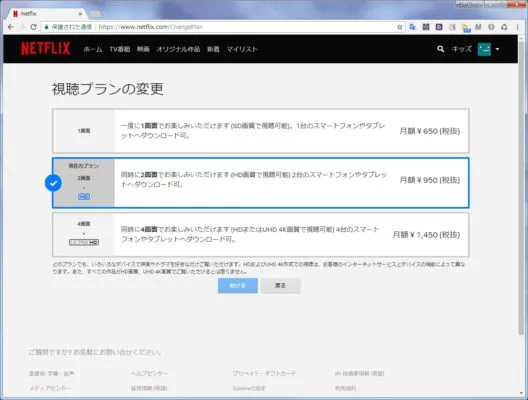
Task: Click the recycle-arrows extension icon
Action: (504, 27)
